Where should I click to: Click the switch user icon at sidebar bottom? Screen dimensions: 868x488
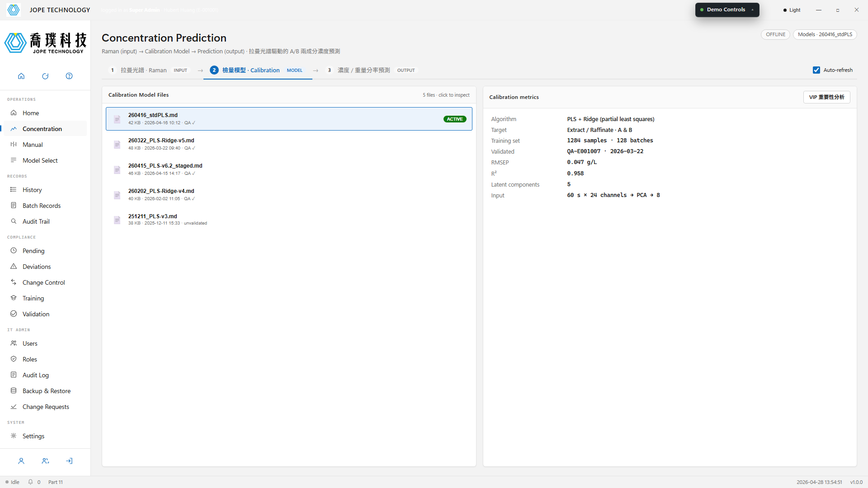click(x=45, y=461)
